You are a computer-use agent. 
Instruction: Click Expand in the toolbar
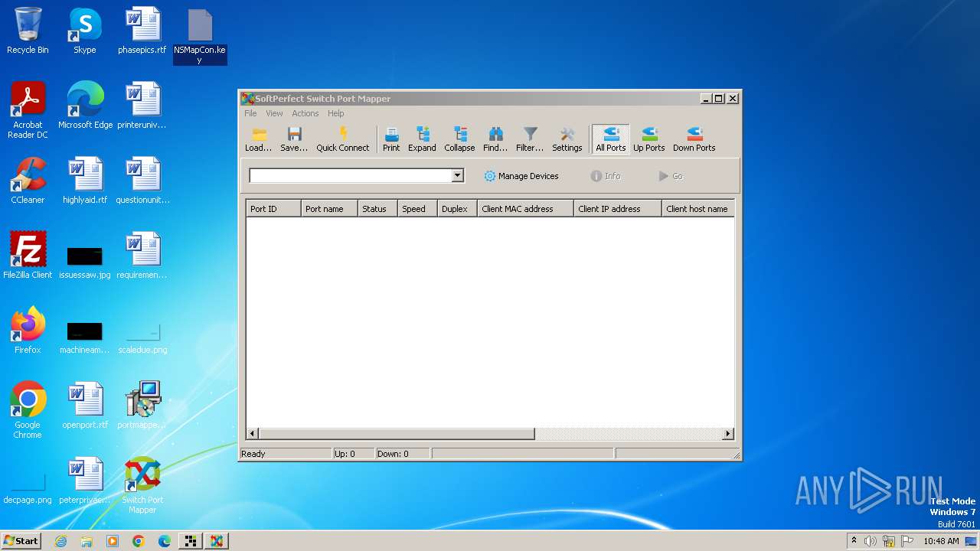click(422, 139)
